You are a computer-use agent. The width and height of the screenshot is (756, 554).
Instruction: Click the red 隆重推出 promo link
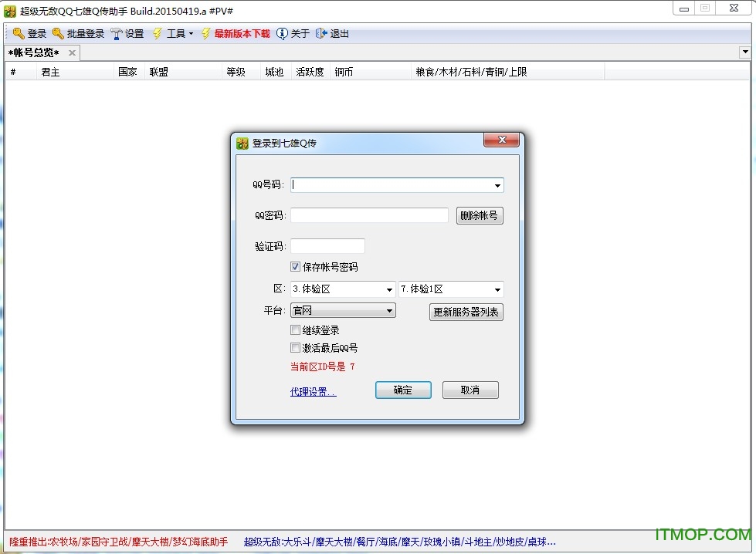pyautogui.click(x=119, y=542)
